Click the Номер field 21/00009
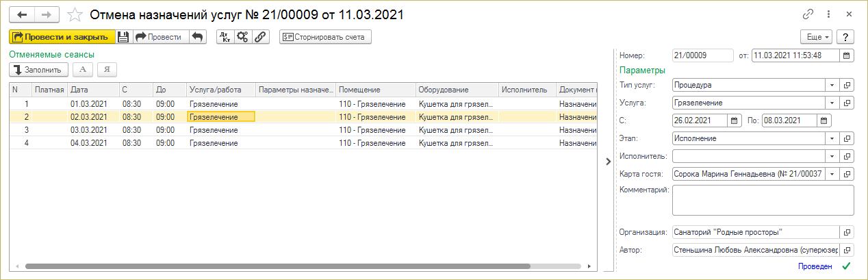The height and width of the screenshot is (280, 868). tap(702, 55)
